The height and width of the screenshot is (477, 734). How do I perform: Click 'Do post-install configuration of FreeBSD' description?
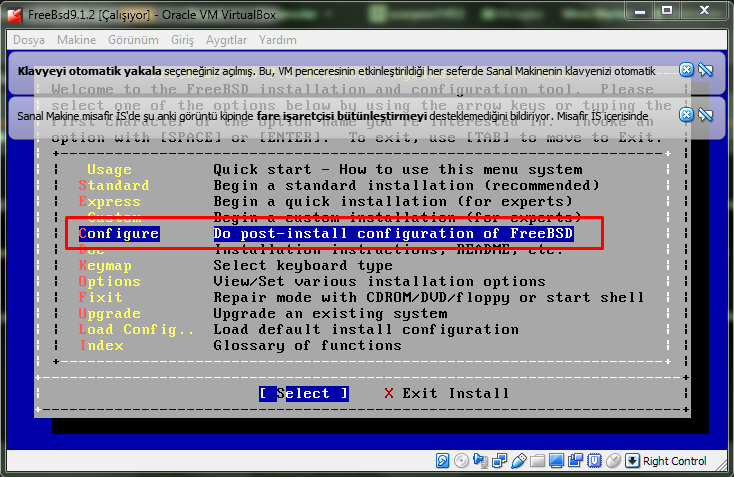pyautogui.click(x=393, y=234)
